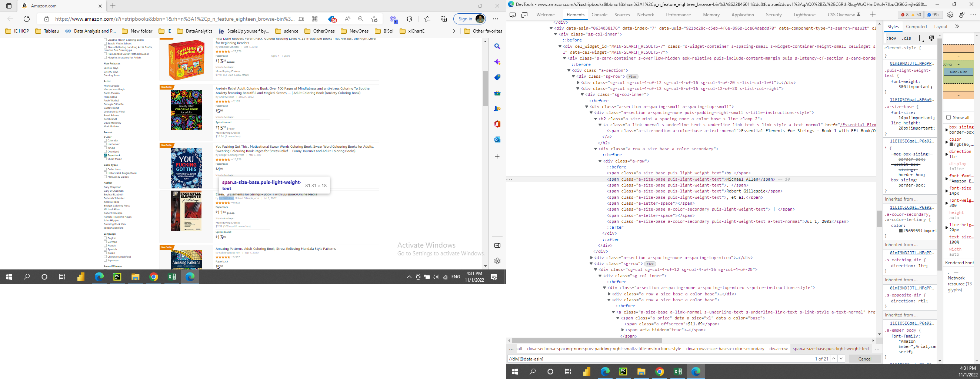Open Edge sidebar settings gear
Viewport: 980px width, 379px height.
click(497, 261)
